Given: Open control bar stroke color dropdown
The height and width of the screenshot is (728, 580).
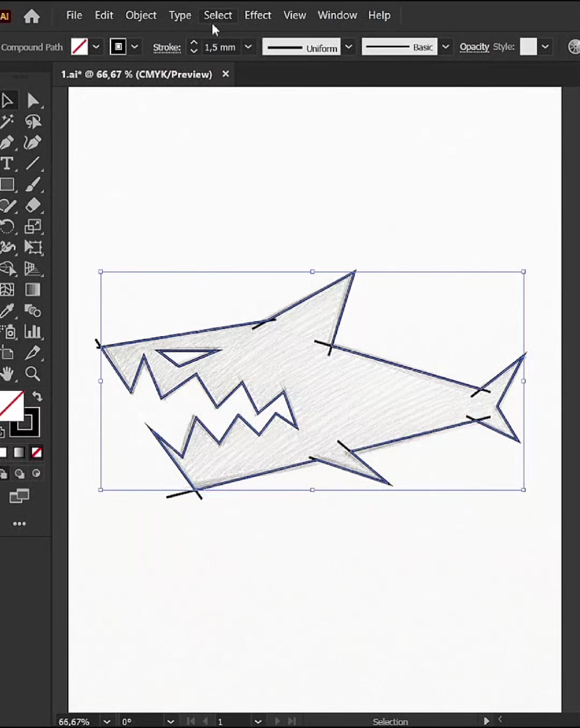Looking at the screenshot, I should tap(134, 47).
